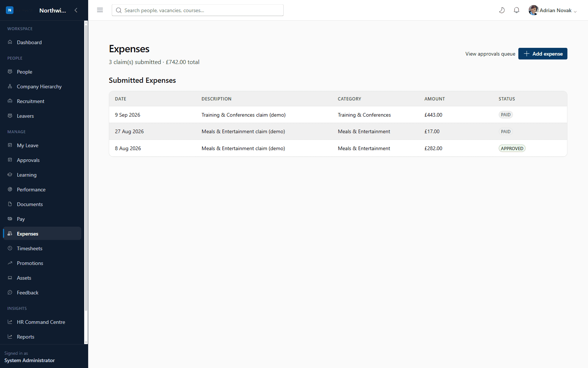Viewport: 588px width, 368px height.
Task: Click the PAID badge for £443.00 row
Action: pyautogui.click(x=506, y=115)
